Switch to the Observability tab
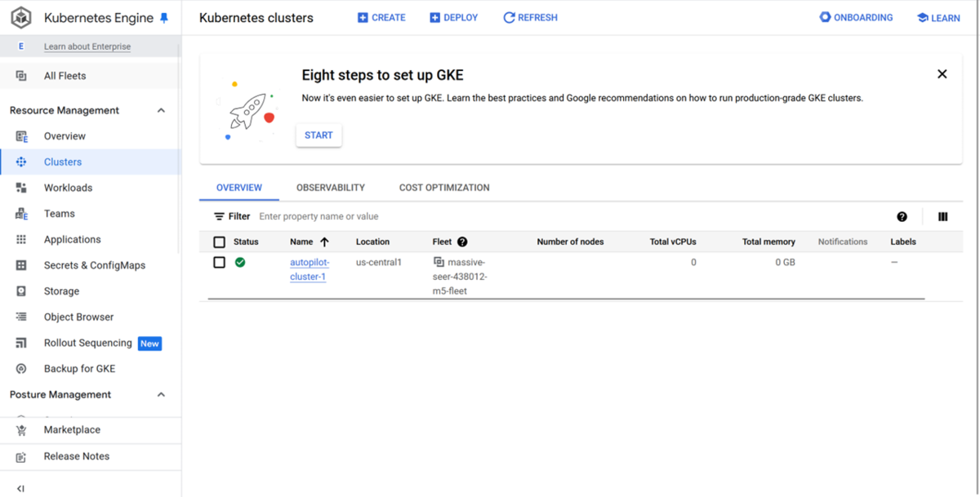Image resolution: width=980 pixels, height=497 pixels. pyautogui.click(x=331, y=188)
